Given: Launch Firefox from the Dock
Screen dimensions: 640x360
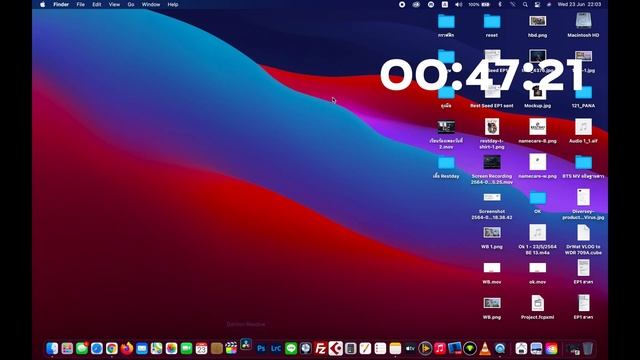Looking at the screenshot, I should pos(127,348).
